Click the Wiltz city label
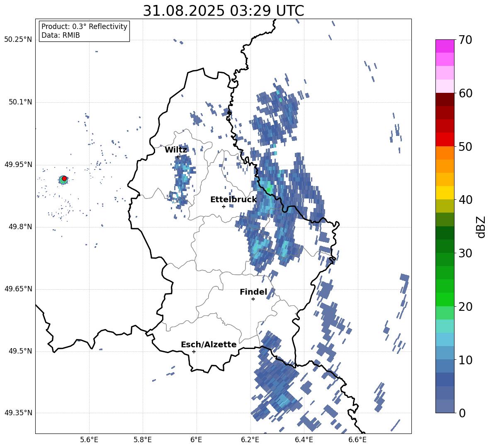 (176, 150)
